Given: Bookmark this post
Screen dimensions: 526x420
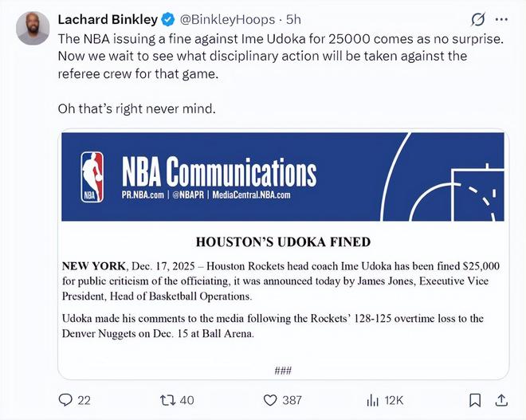Looking at the screenshot, I should tap(475, 400).
